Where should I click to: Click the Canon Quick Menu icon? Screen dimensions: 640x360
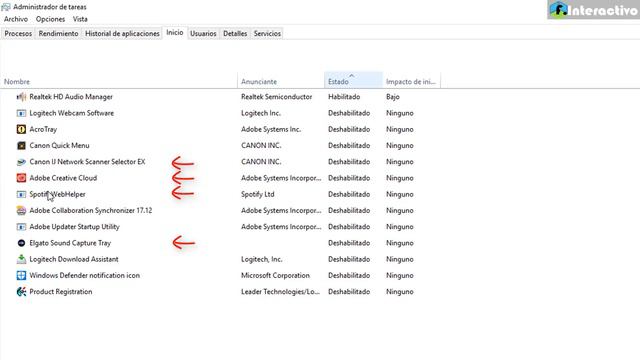(21, 146)
